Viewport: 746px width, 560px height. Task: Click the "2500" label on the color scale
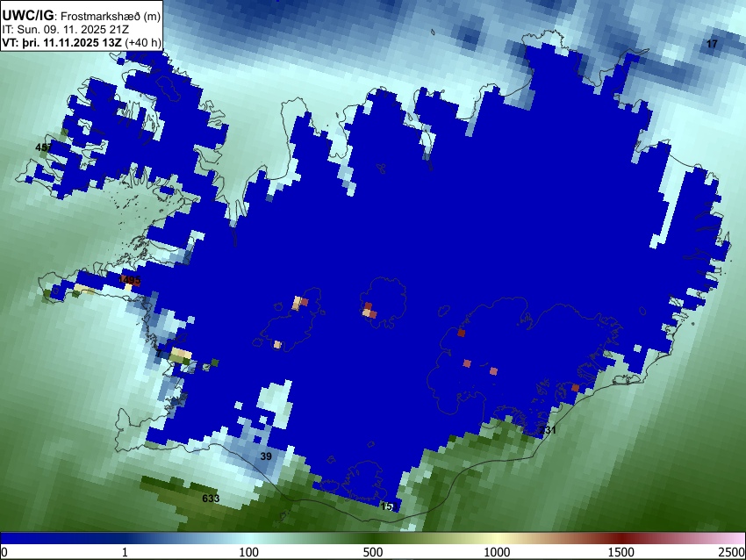(732, 552)
